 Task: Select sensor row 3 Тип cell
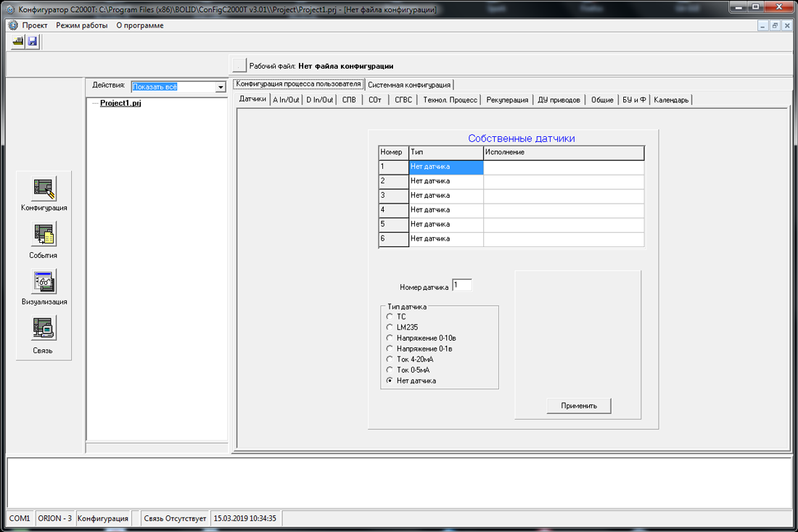445,196
